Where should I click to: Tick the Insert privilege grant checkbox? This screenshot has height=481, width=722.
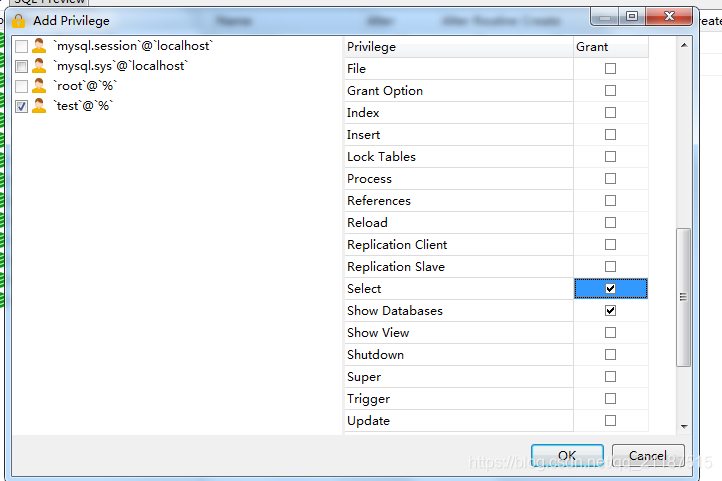click(x=610, y=134)
